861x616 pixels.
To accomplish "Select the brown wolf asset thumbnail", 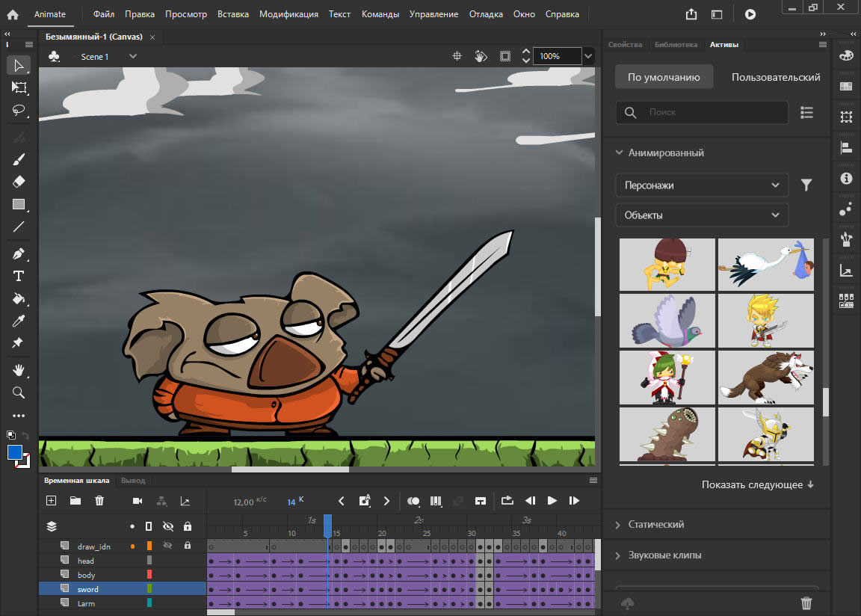I will 765,376.
